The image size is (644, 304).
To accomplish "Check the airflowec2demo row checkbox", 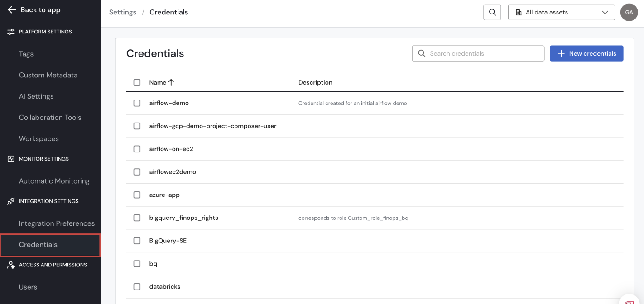I will [137, 172].
